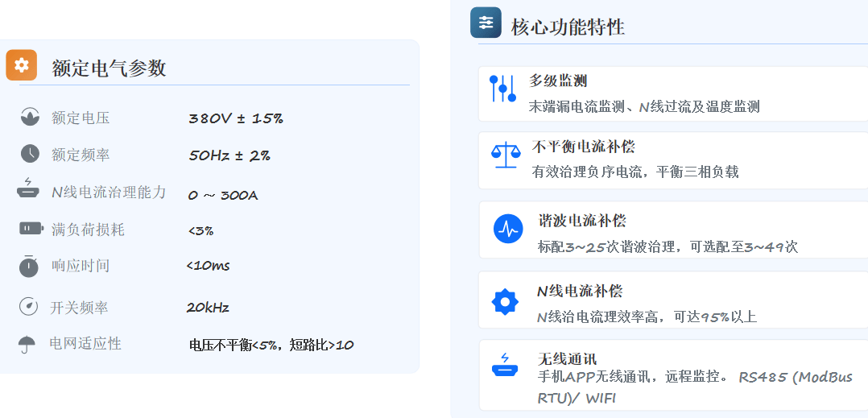Viewport: 868px width, 418px height.
Task: Click the pulse waveform icon for 谐波电流补偿
Action: (508, 228)
